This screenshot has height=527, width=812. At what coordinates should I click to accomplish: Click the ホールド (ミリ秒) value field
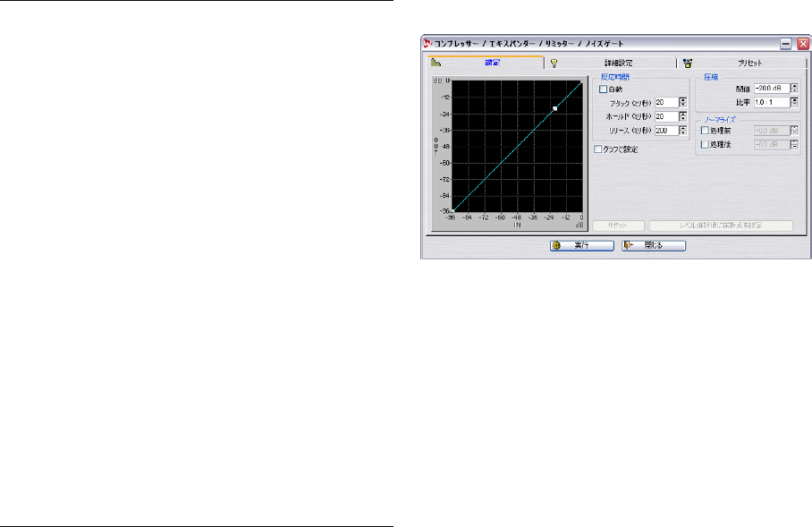(666, 116)
